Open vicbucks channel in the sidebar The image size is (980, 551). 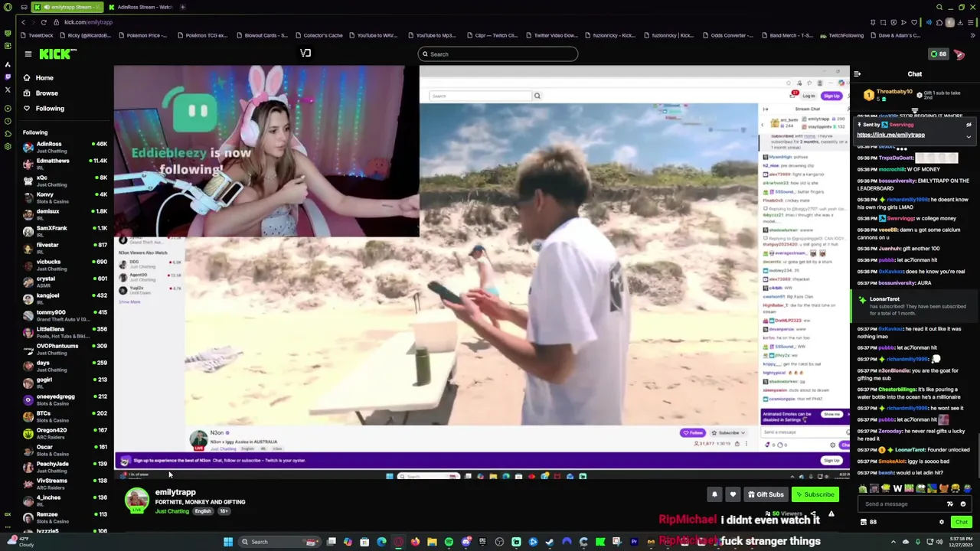coord(65,266)
